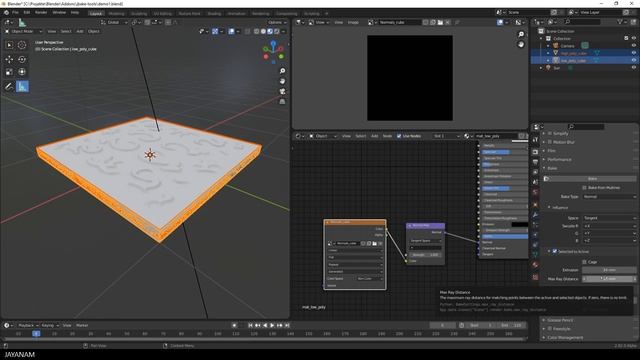Open the Modifier properties wrench tab
This screenshot has width=640, height=360.
(x=535, y=215)
